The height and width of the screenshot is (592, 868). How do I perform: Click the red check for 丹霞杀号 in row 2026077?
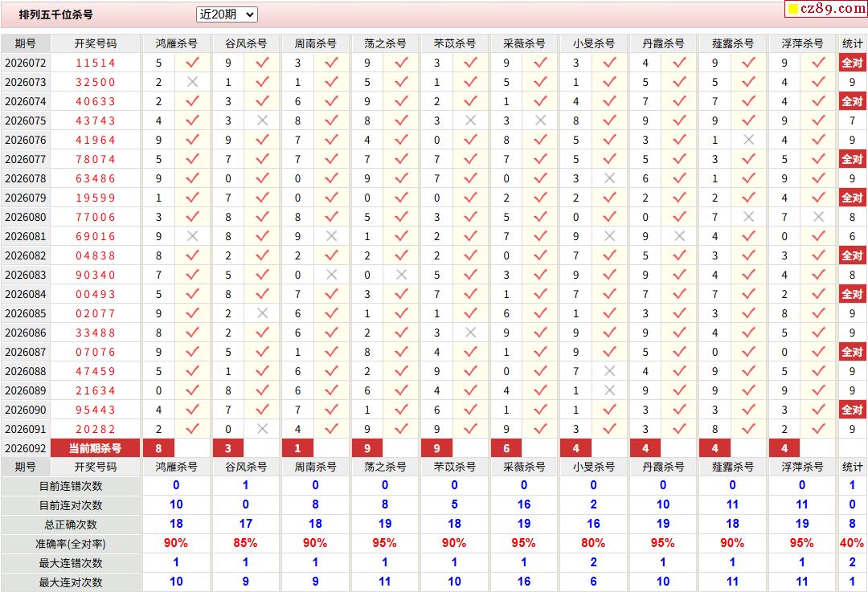click(679, 159)
